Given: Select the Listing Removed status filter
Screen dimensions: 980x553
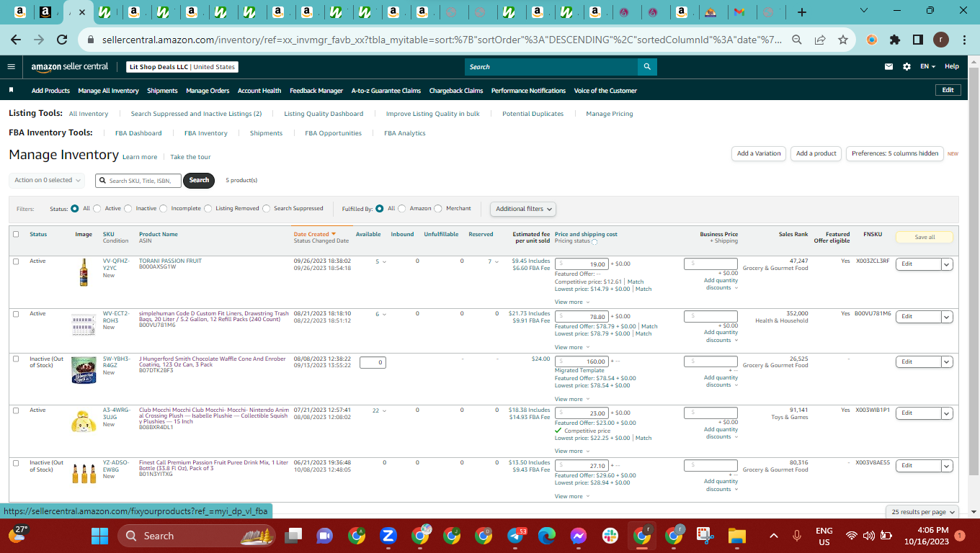Looking at the screenshot, I should (x=208, y=209).
